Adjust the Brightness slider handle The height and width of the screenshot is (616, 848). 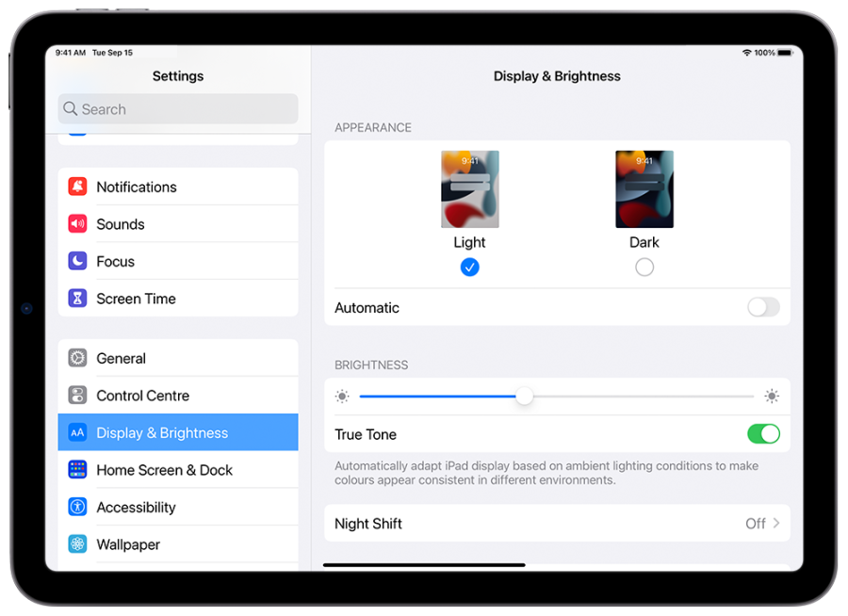525,397
